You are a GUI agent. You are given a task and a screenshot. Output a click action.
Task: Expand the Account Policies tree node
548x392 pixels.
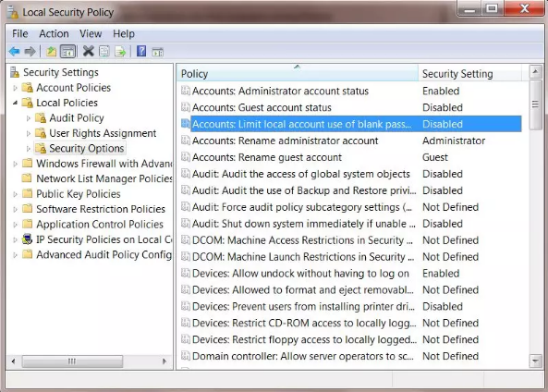(15, 88)
